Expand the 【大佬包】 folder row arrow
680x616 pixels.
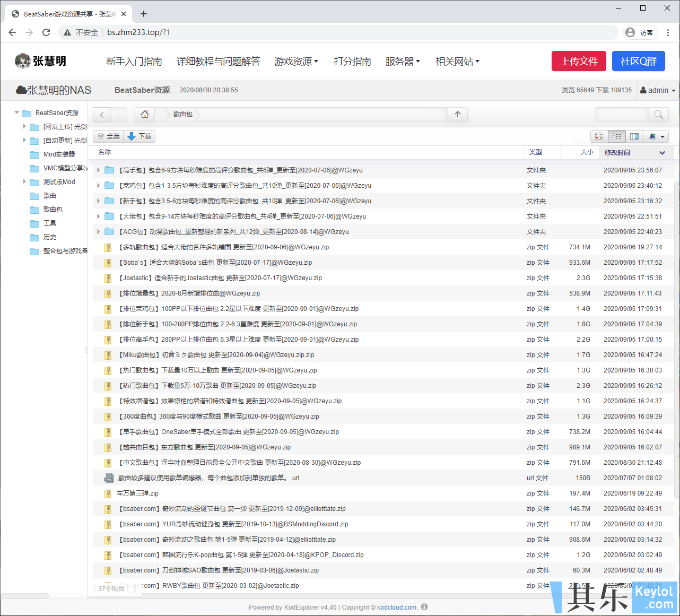(x=98, y=216)
